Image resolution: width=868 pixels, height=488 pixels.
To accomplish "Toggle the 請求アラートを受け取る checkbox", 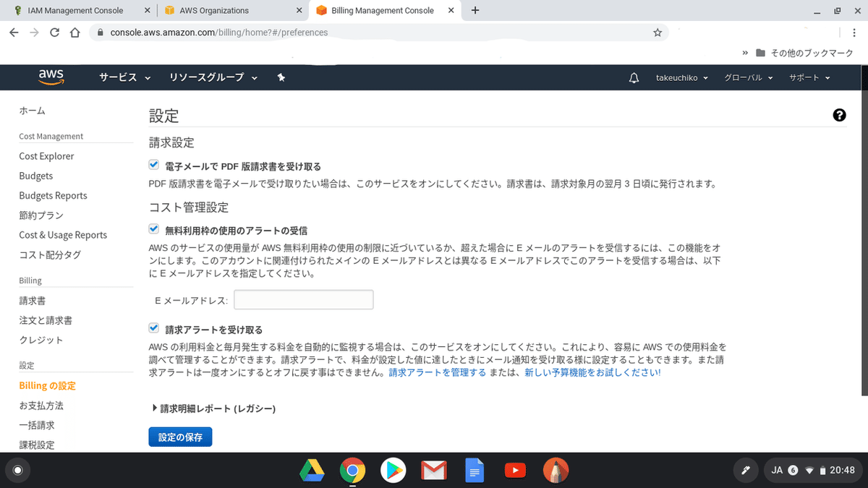I will [x=153, y=328].
